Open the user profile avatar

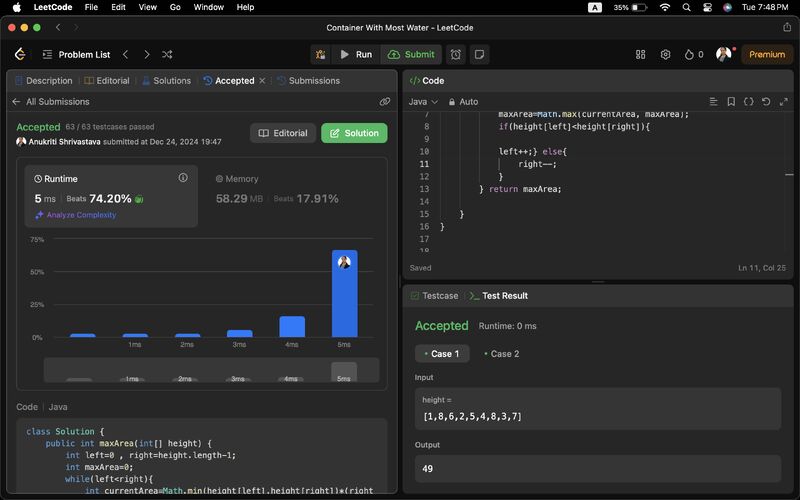click(723, 54)
